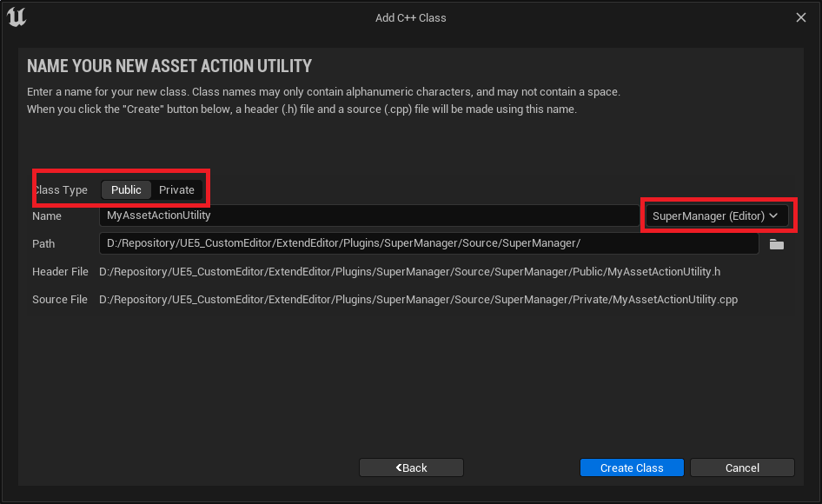This screenshot has width=822, height=504.
Task: Click the Create Class button
Action: (x=632, y=468)
